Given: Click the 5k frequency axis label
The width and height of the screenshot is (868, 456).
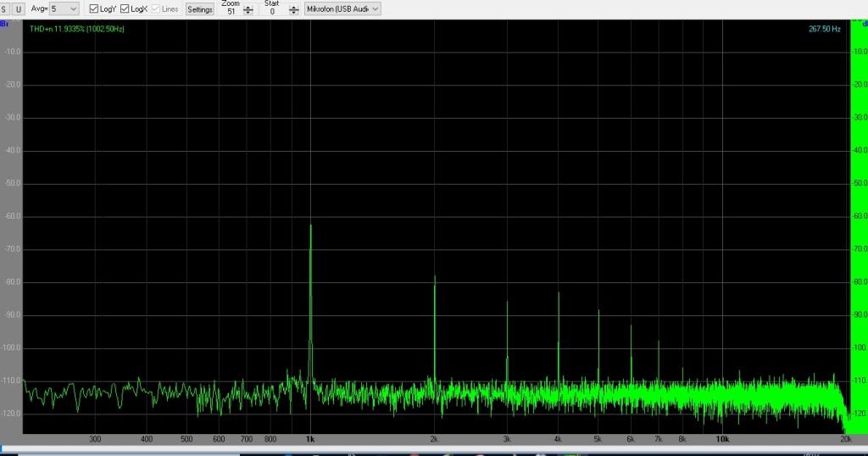Looking at the screenshot, I should tap(598, 439).
